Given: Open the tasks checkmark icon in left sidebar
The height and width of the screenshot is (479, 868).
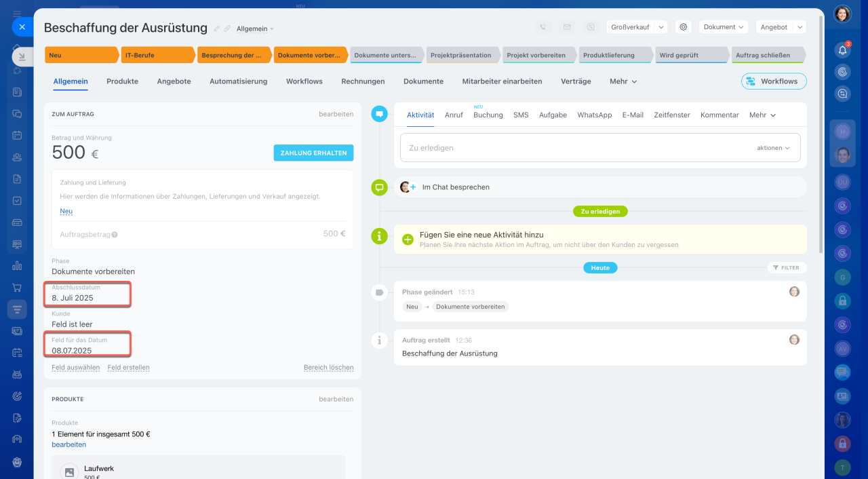Looking at the screenshot, I should click(x=17, y=201).
